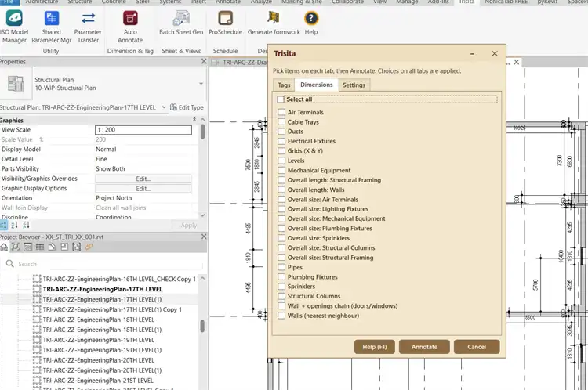The width and height of the screenshot is (588, 390).
Task: Click the View Scale 1 : 200 field
Action: pyautogui.click(x=143, y=130)
